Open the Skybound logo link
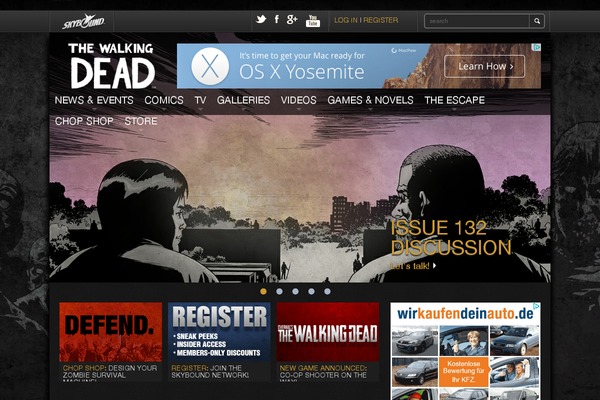The image size is (600, 400). point(83,21)
